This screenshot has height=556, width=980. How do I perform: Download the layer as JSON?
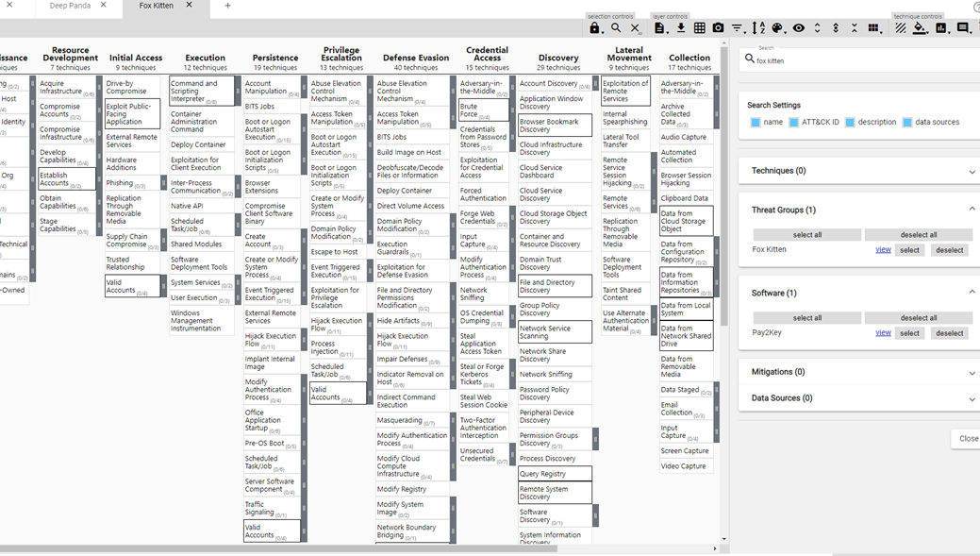tap(680, 28)
